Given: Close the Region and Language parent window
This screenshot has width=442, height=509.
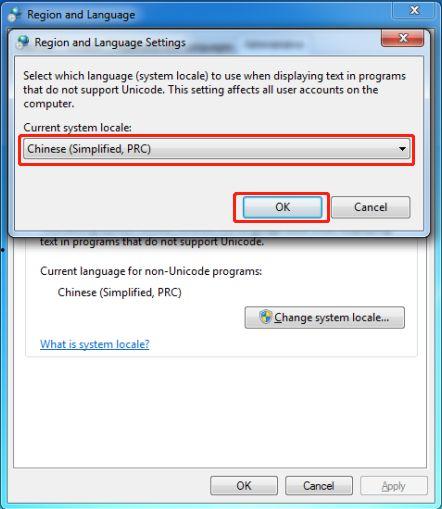Looking at the screenshot, I should coord(414,10).
